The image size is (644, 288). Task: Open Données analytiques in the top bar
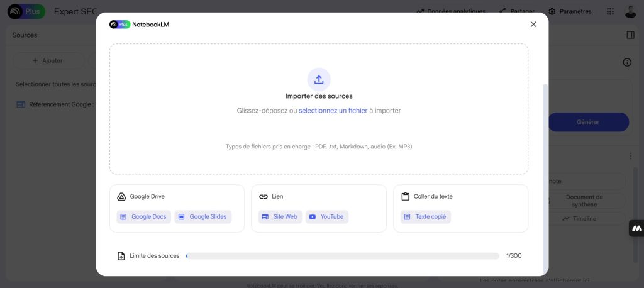pos(451,11)
